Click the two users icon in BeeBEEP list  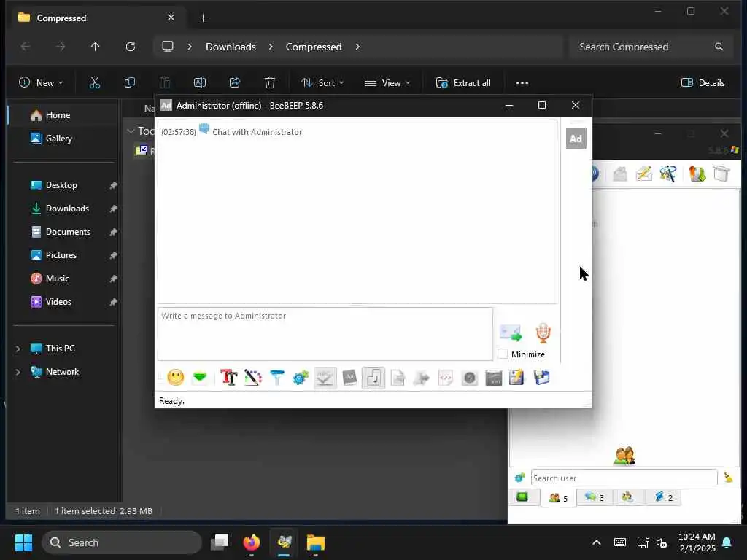coord(624,455)
